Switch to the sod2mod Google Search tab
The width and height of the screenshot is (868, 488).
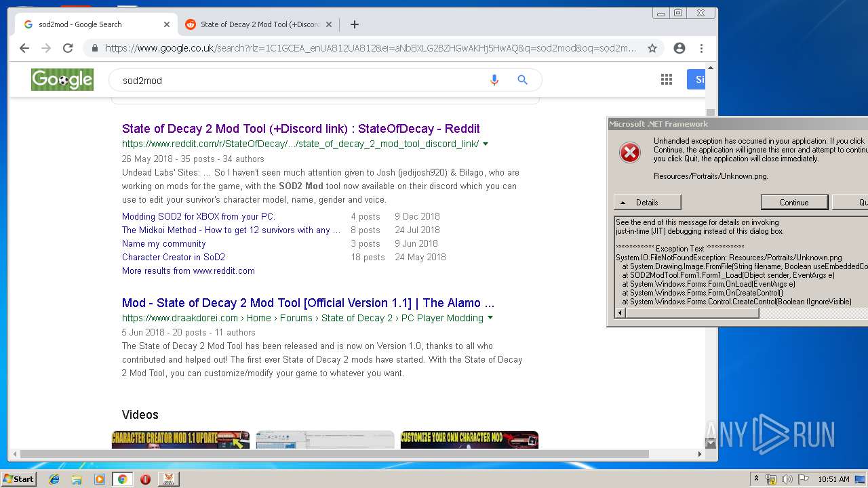click(x=95, y=24)
